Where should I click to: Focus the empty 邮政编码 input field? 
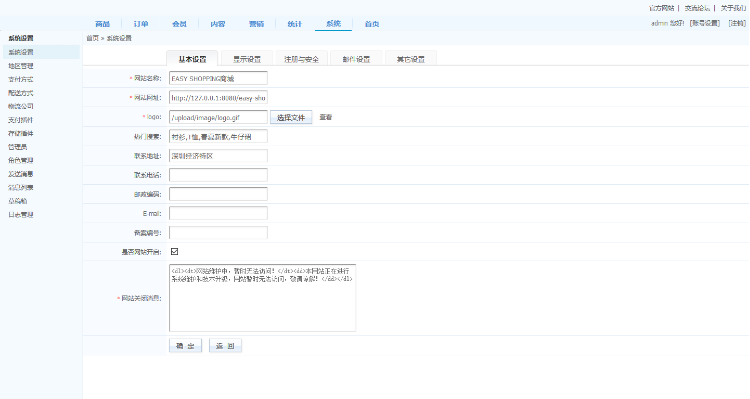218,194
